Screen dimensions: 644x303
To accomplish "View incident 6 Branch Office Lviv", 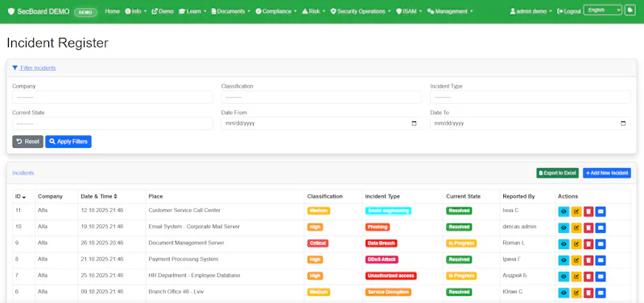I will click(563, 293).
